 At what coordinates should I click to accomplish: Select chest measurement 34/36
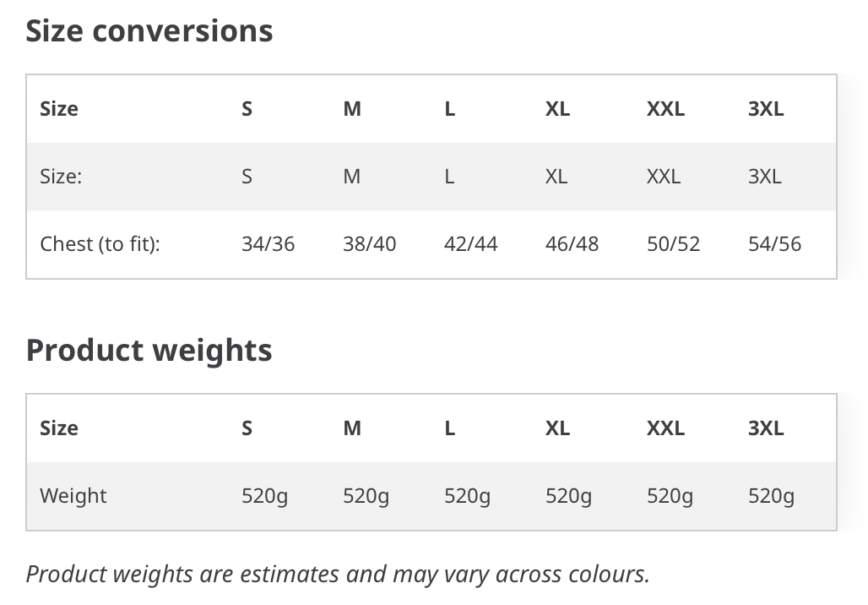[268, 243]
